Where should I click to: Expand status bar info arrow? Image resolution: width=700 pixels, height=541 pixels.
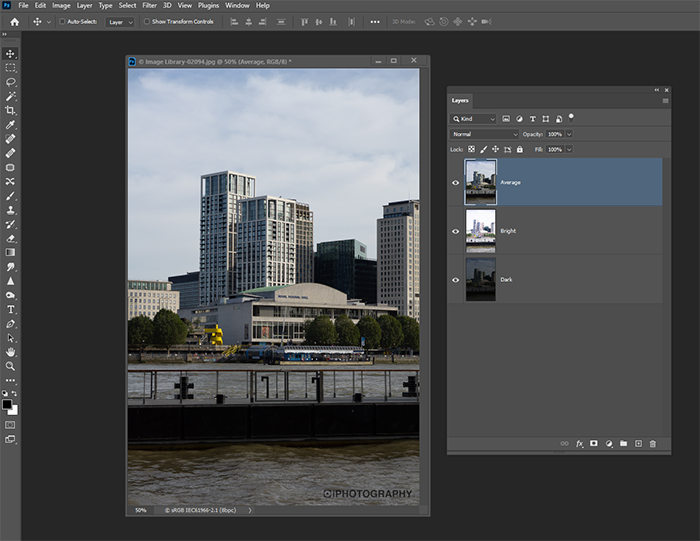pos(250,510)
